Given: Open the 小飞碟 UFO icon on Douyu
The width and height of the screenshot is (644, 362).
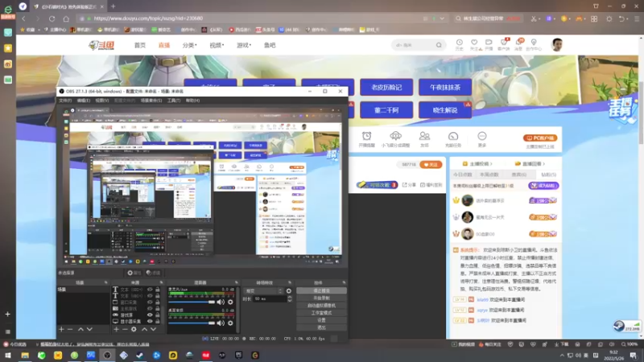Looking at the screenshot, I should coord(395,136).
